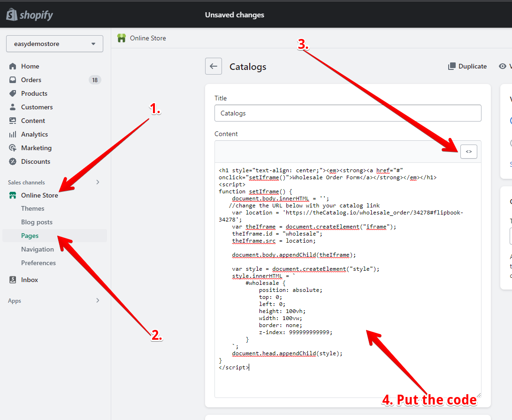
Task: Click the Analytics bar chart icon
Action: (13, 134)
